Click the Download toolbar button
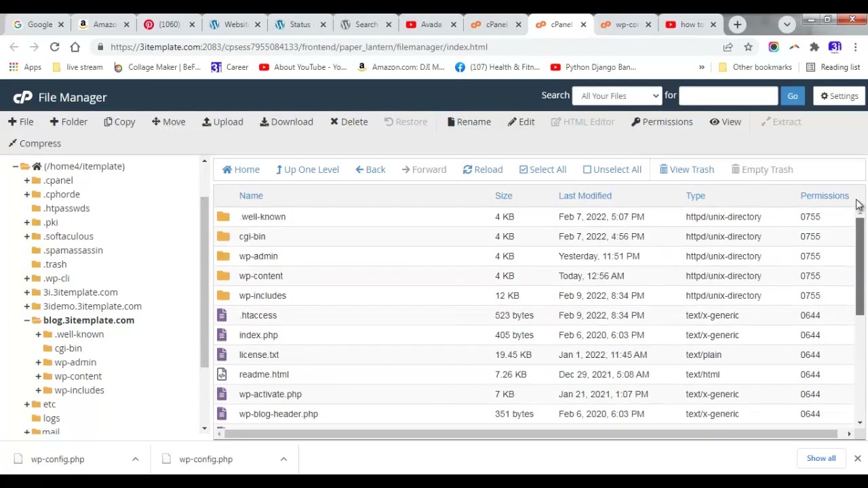The width and height of the screenshot is (868, 488). point(286,122)
